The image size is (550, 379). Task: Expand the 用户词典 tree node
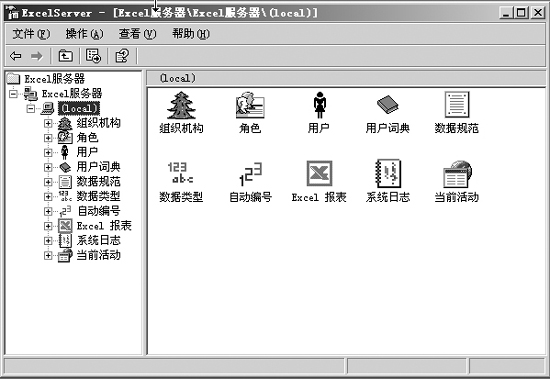pos(48,167)
